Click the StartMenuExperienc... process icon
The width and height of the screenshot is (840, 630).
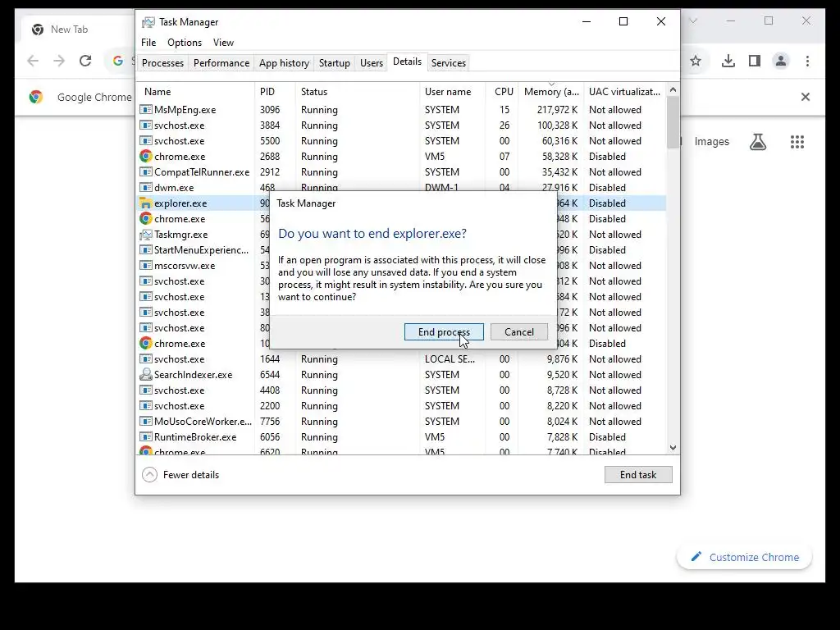click(146, 249)
